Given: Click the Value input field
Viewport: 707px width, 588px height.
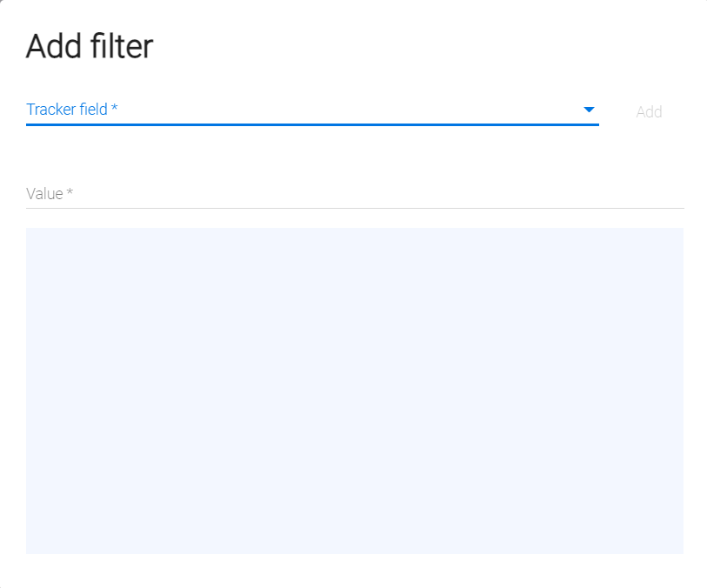Looking at the screenshot, I should coord(355,194).
